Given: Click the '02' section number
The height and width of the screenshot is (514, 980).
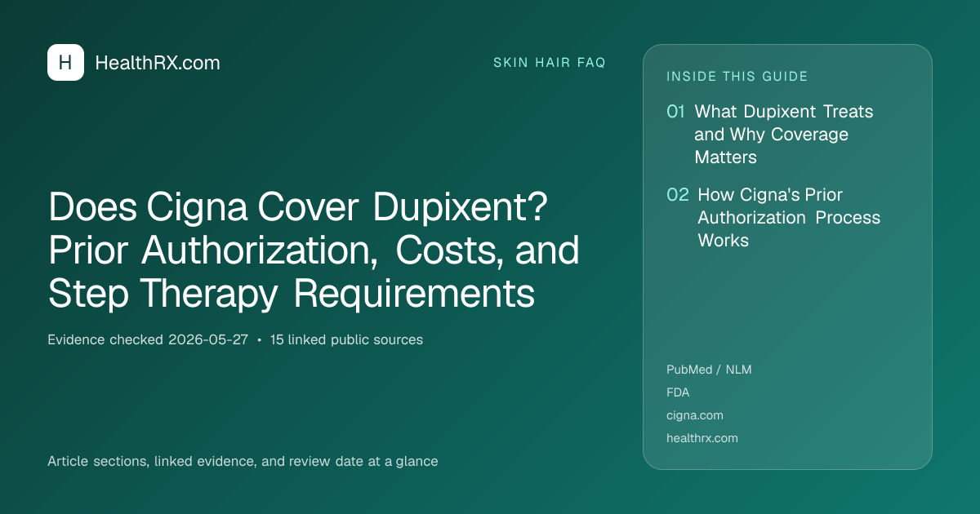Looking at the screenshot, I should [678, 195].
